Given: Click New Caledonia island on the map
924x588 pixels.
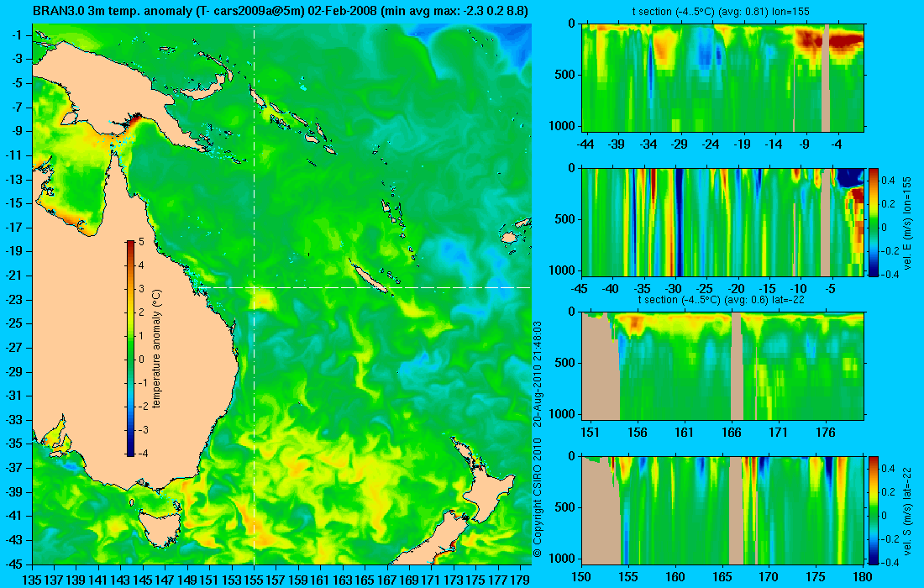Looking at the screenshot, I should point(370,277).
